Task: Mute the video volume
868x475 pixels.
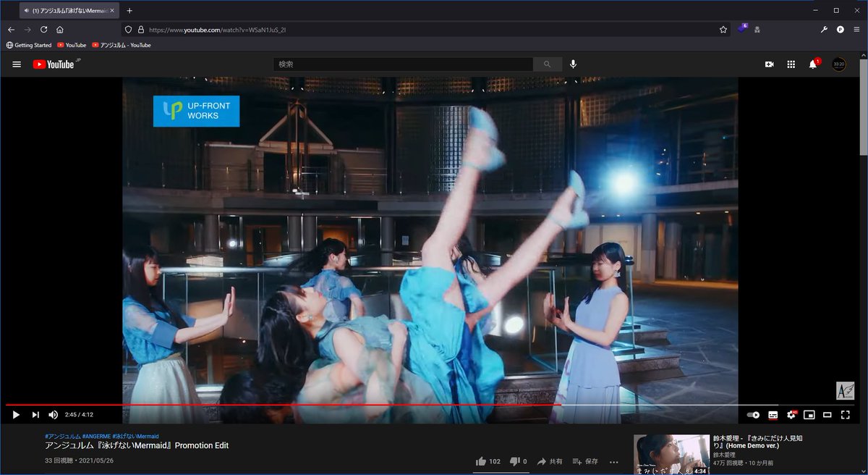Action: pyautogui.click(x=53, y=415)
